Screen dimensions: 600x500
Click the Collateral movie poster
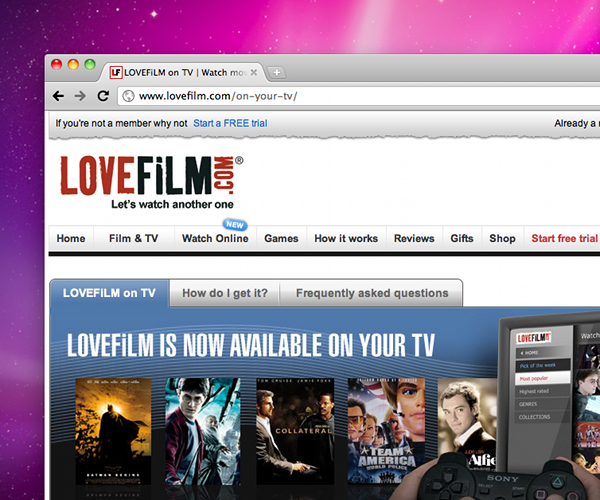pos(295,431)
